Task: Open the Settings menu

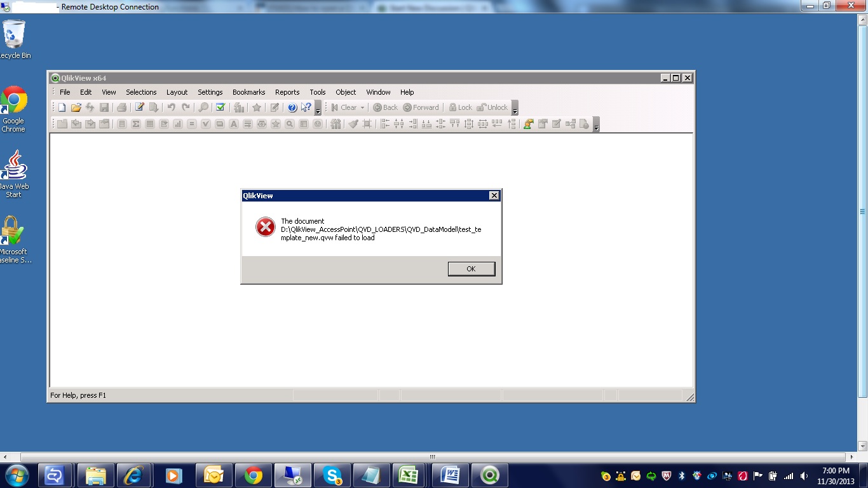Action: pos(210,92)
